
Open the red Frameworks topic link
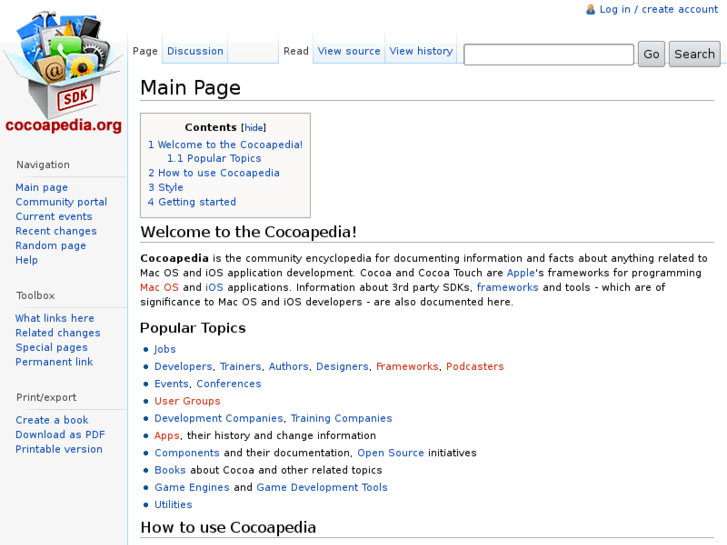[x=407, y=366]
